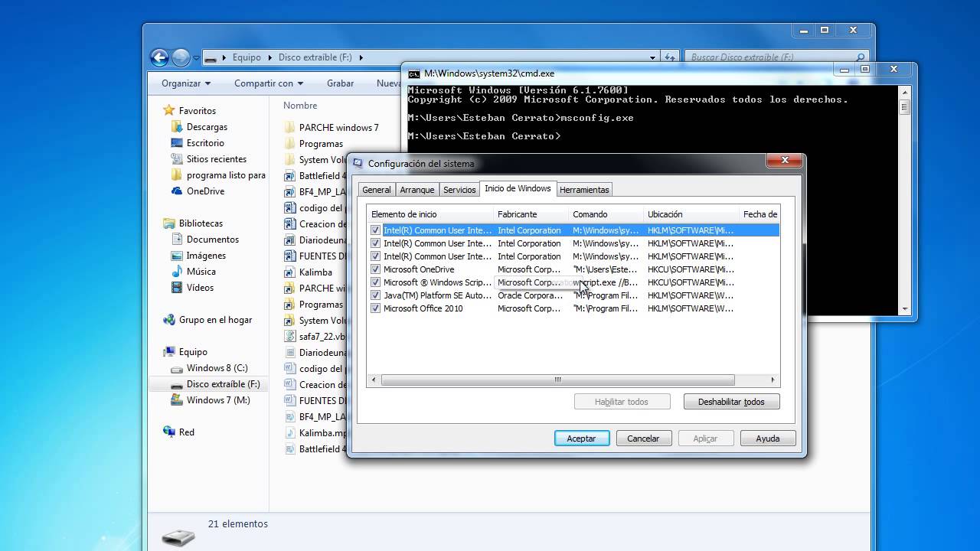Select safa7_22.vb script file icon
Image resolution: width=980 pixels, height=551 pixels.
point(289,337)
